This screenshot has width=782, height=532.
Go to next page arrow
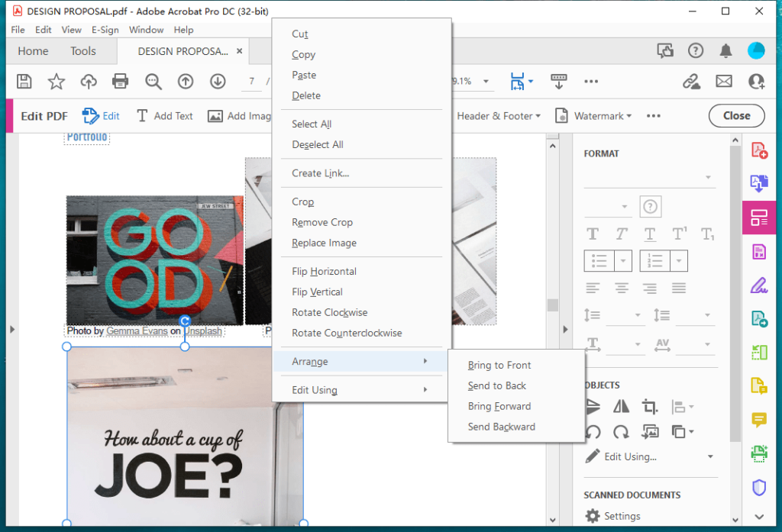click(x=218, y=81)
